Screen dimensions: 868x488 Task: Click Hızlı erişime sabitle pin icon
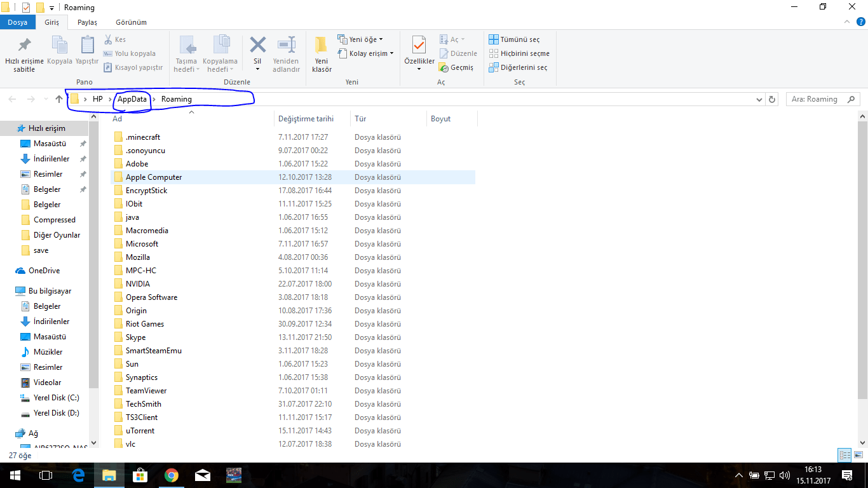tap(24, 46)
